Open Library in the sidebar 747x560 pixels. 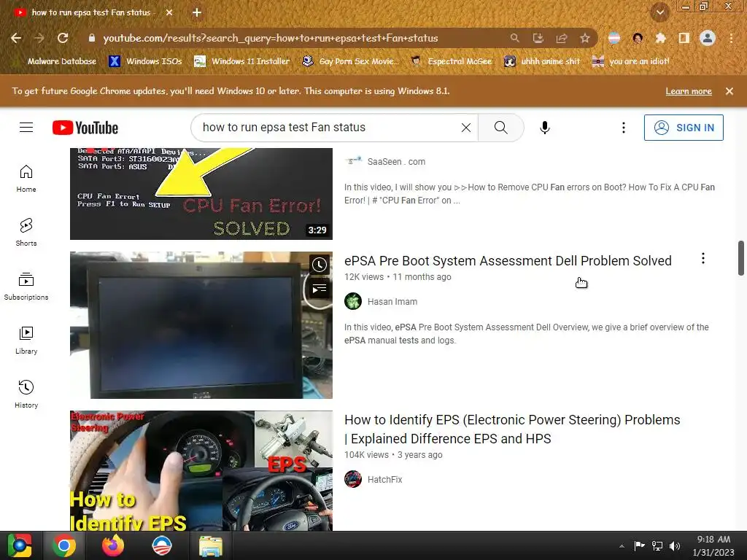tap(26, 340)
